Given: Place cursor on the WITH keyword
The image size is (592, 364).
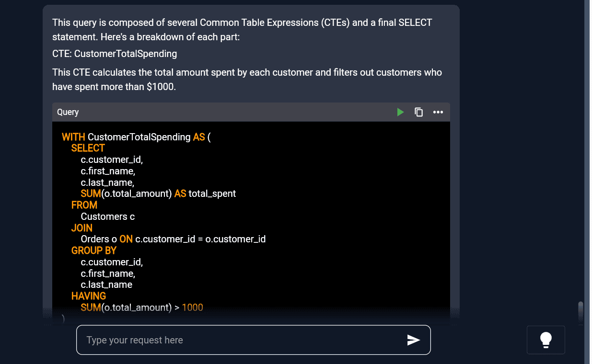Looking at the screenshot, I should tap(73, 137).
